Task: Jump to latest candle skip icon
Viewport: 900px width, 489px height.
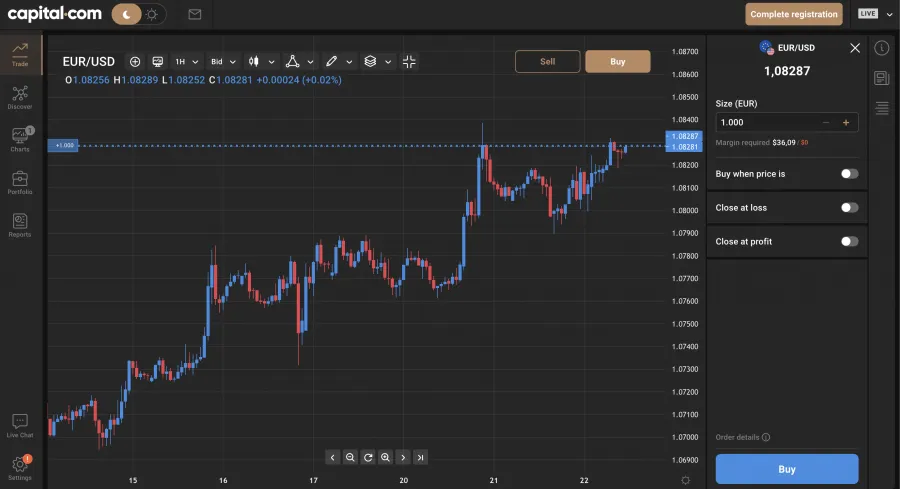Action: (x=421, y=457)
